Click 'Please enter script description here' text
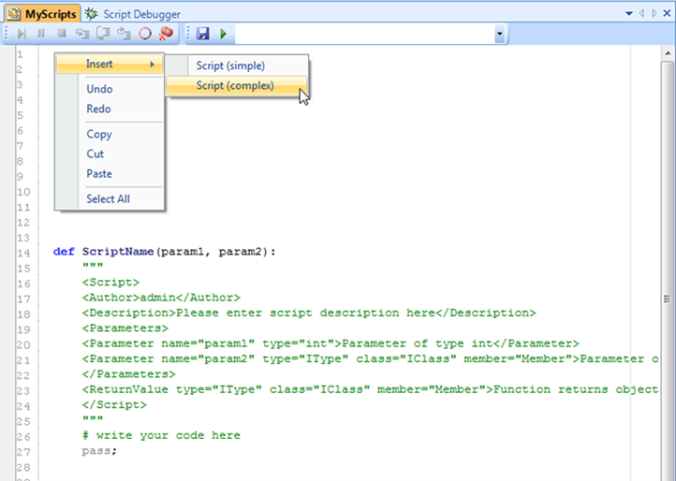The height and width of the screenshot is (481, 676). click(x=305, y=313)
